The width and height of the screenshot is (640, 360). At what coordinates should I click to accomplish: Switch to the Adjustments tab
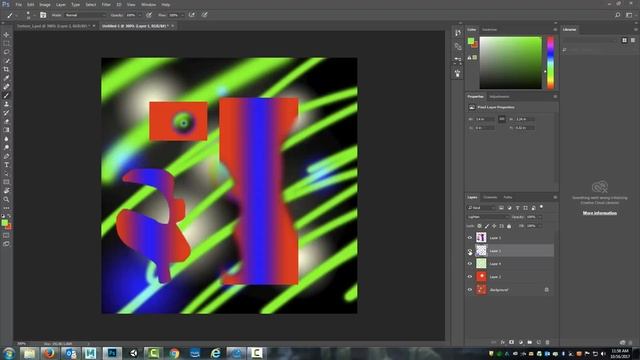coord(500,97)
